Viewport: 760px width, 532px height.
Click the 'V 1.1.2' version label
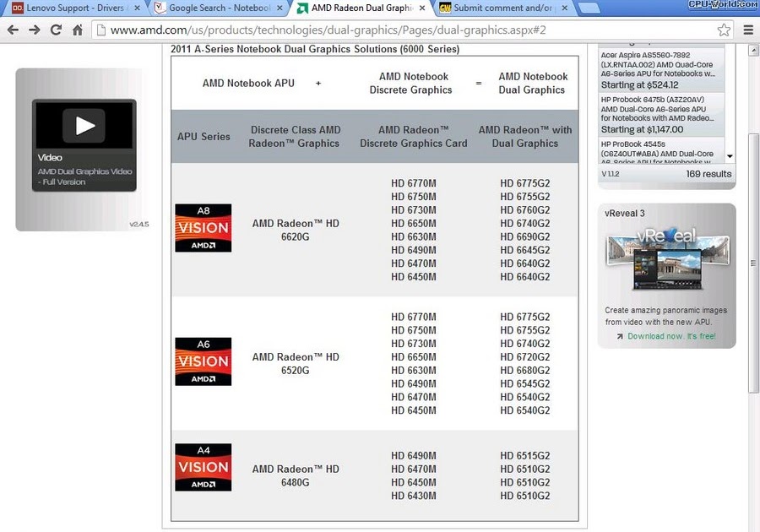pyautogui.click(x=611, y=174)
